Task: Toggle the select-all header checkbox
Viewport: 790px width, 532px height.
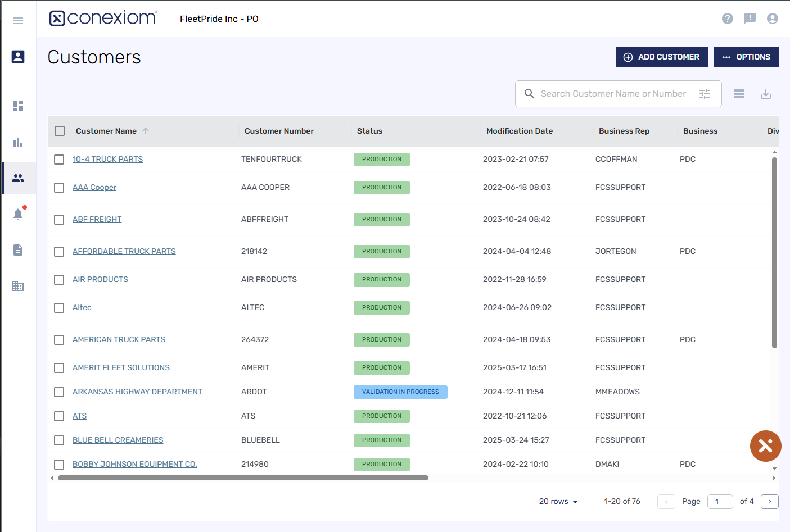Action: [x=60, y=131]
